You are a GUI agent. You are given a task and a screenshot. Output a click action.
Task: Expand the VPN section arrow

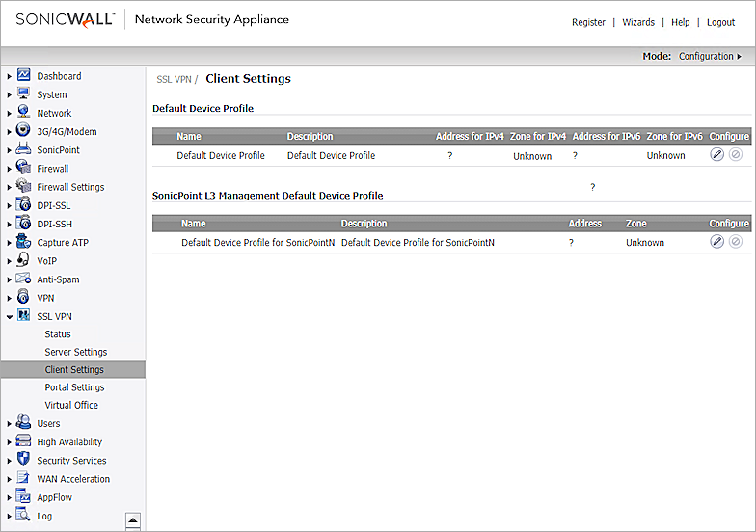[x=10, y=299]
